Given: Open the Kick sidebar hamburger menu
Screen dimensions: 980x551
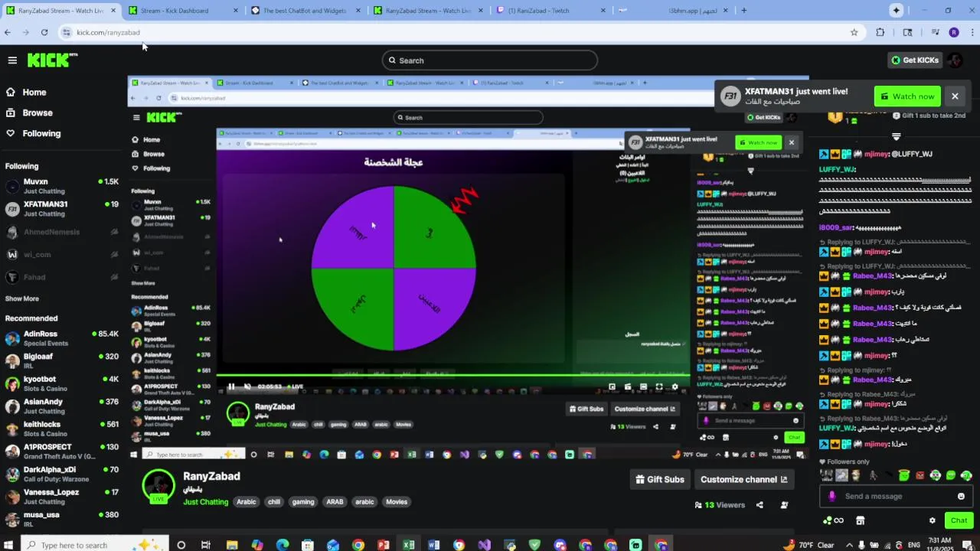Looking at the screenshot, I should click(x=12, y=60).
